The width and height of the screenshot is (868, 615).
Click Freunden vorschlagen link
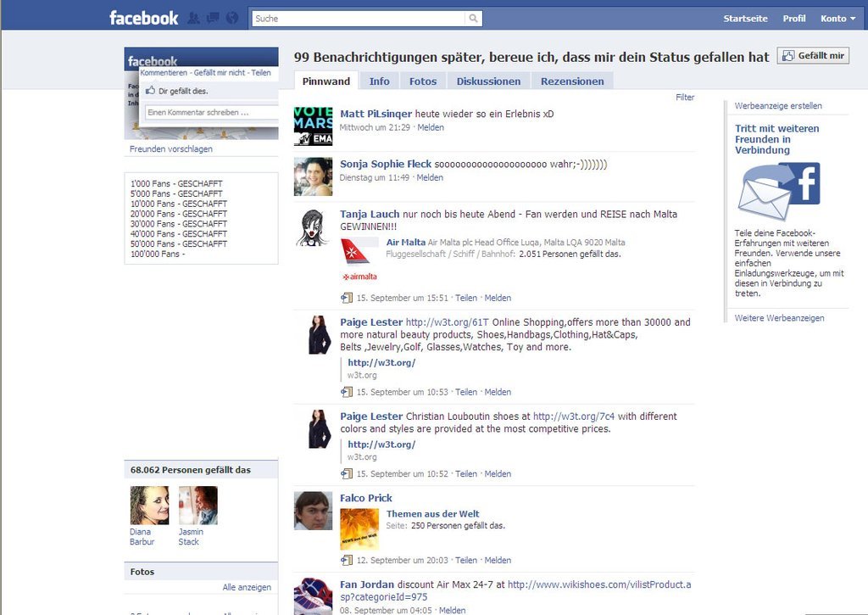tap(170, 148)
